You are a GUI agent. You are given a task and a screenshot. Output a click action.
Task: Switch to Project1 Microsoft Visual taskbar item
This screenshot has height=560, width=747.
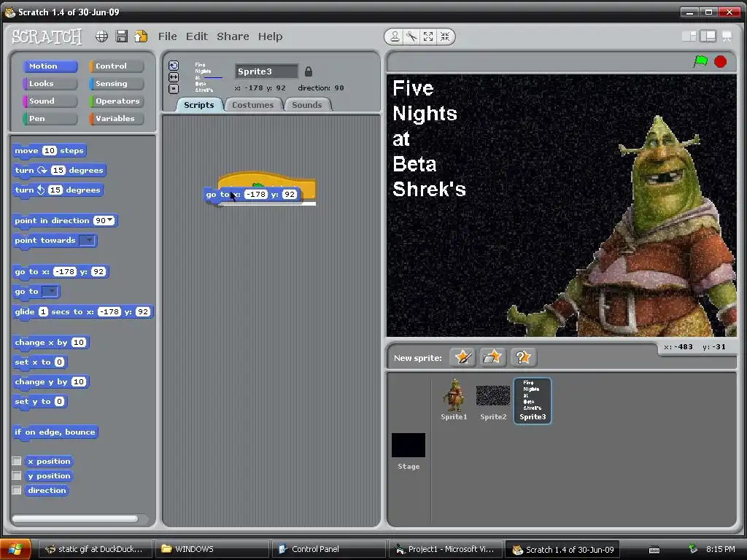click(x=446, y=549)
